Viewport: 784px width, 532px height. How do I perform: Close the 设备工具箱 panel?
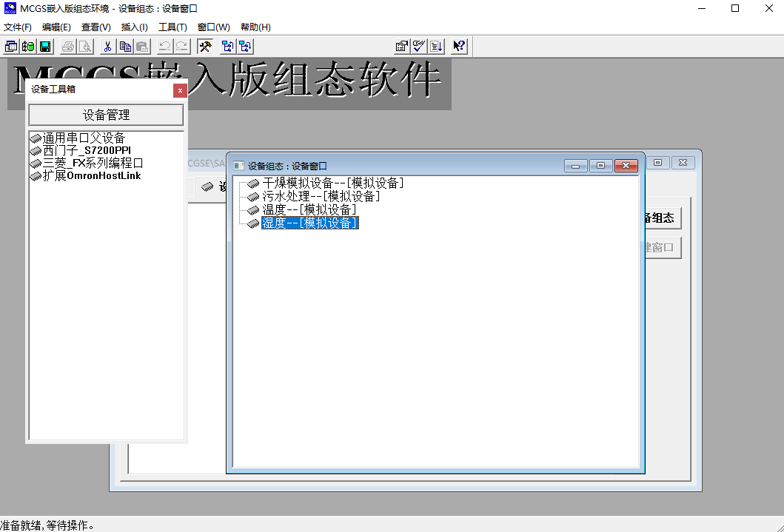180,90
